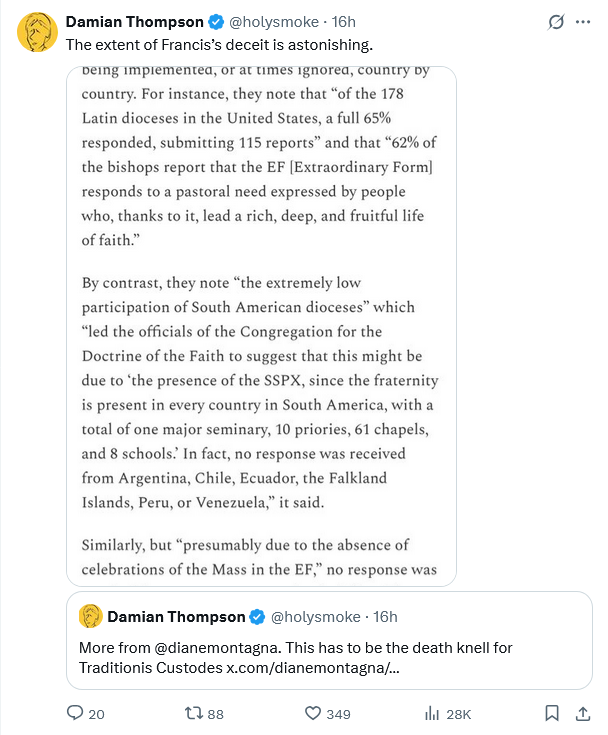Image resolution: width=608 pixels, height=735 pixels.
Task: Click the Grok circle icon at top
Action: coord(552,23)
